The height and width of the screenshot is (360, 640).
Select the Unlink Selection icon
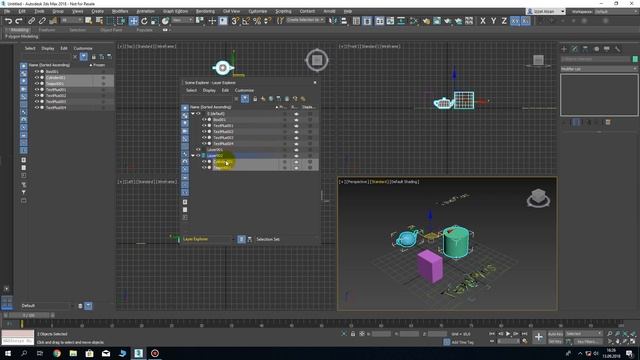click(42, 21)
